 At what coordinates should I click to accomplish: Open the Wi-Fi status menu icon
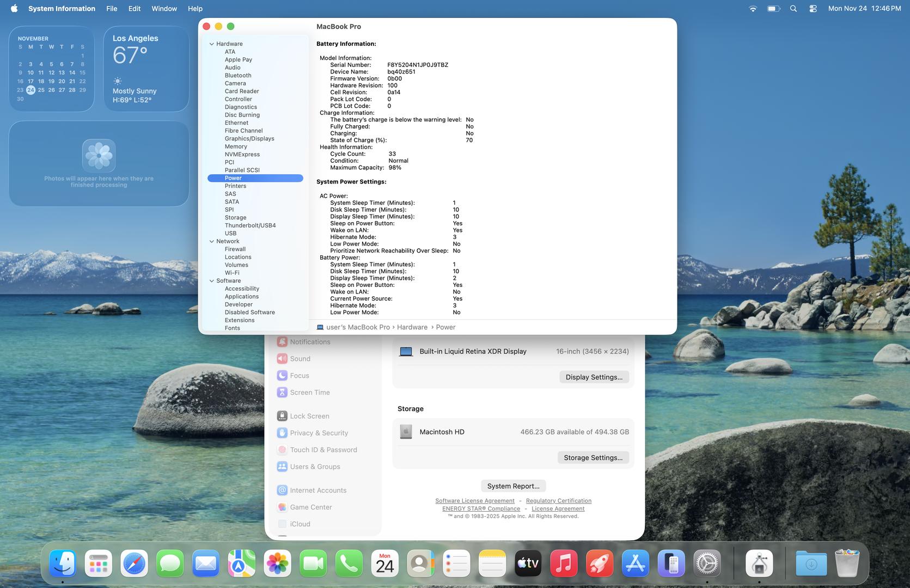point(753,9)
